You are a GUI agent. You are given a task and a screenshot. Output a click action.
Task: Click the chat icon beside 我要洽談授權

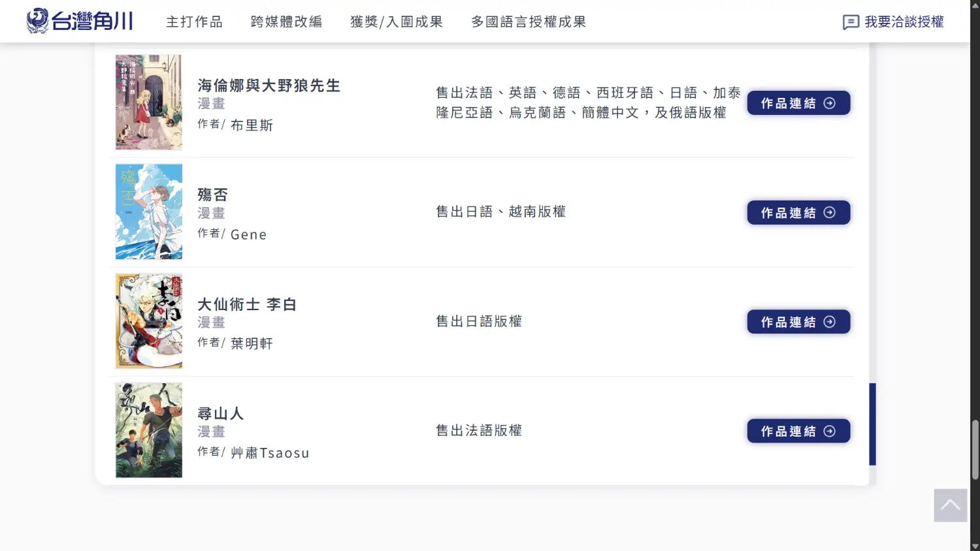point(851,22)
